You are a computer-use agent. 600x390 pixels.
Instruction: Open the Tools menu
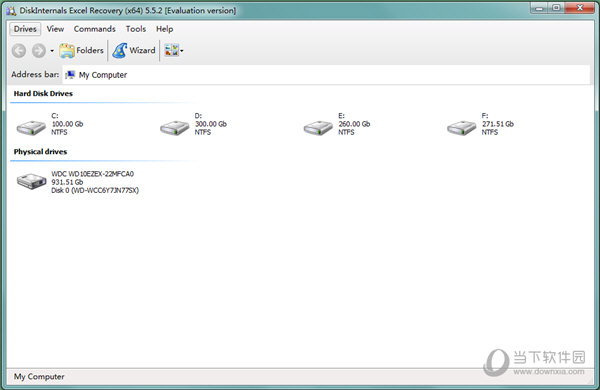click(x=136, y=29)
